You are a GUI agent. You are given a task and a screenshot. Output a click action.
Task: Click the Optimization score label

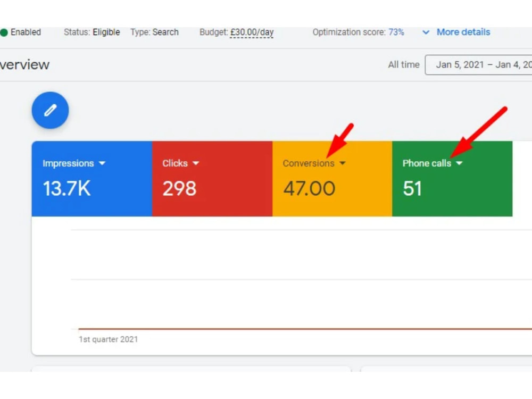coord(349,32)
